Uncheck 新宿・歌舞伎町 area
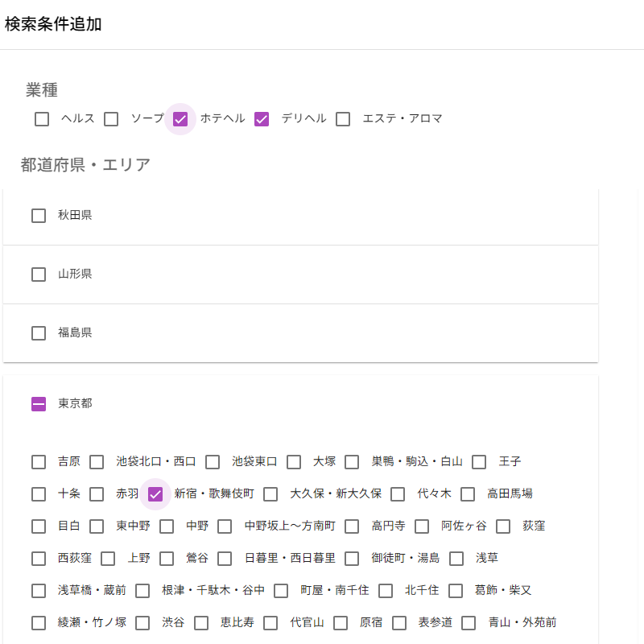This screenshot has width=644, height=644. click(155, 494)
